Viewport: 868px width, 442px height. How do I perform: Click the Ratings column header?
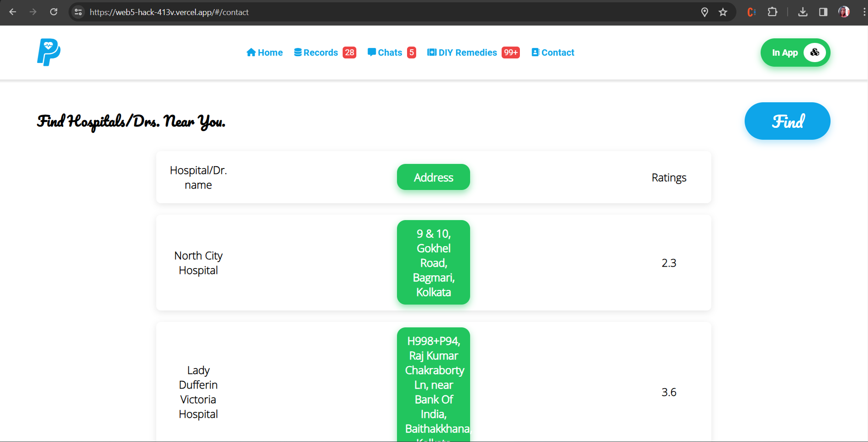[x=669, y=178]
